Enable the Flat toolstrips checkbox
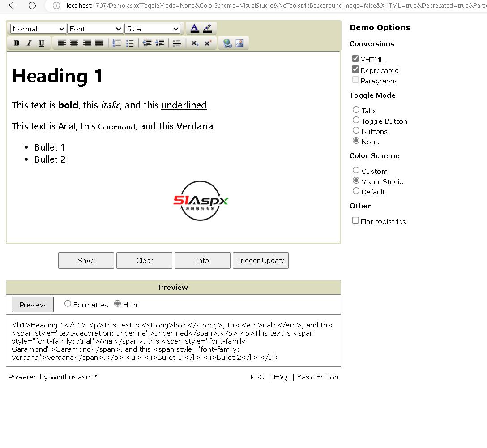The width and height of the screenshot is (487, 448). coord(355,220)
